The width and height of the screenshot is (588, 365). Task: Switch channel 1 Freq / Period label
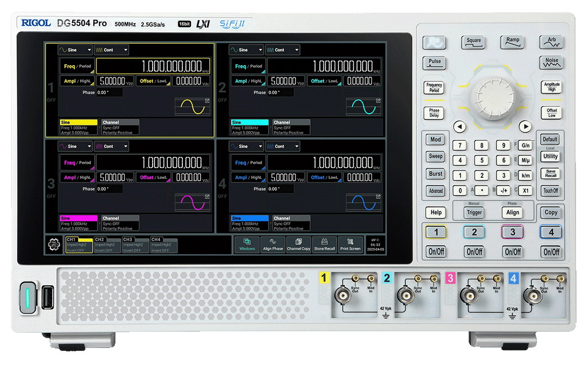tap(77, 66)
